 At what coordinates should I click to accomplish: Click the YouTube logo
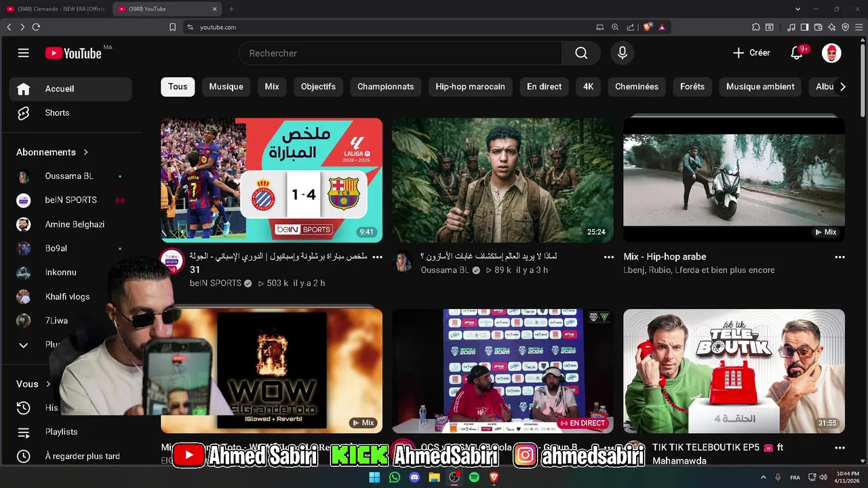pyautogui.click(x=73, y=53)
